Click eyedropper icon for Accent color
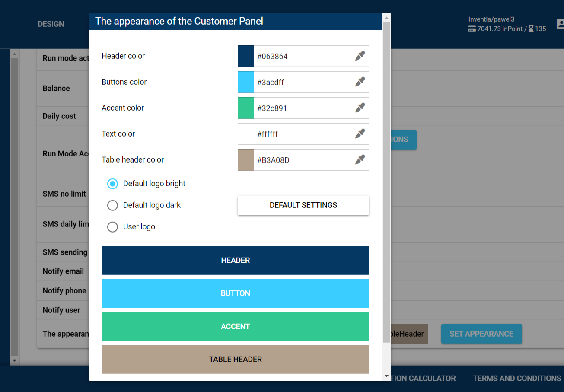This screenshot has height=392, width=564. 360,108
